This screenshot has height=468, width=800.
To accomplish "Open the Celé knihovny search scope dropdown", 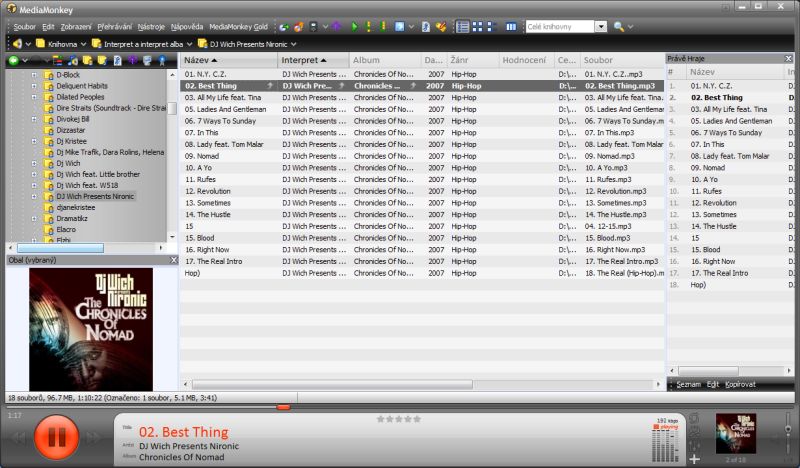I will click(x=601, y=27).
